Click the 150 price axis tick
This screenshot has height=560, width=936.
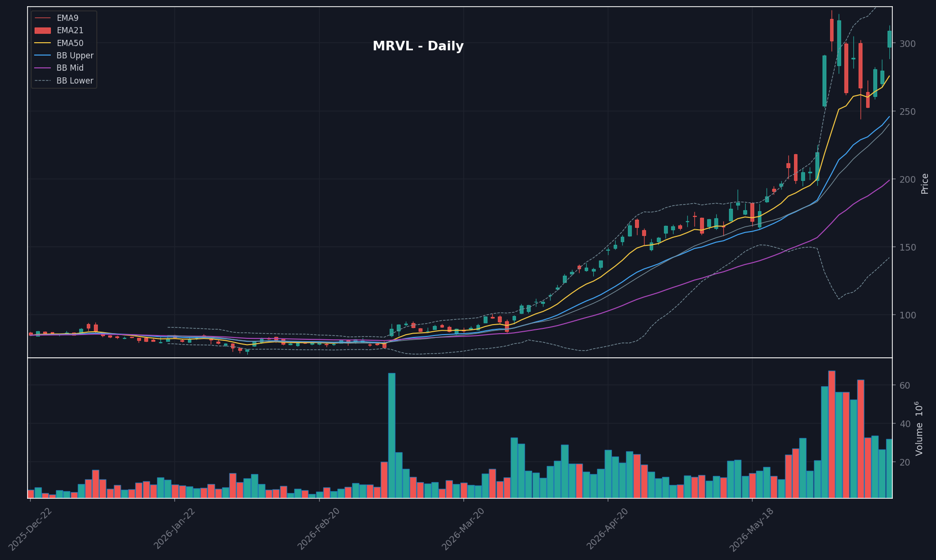coord(908,247)
